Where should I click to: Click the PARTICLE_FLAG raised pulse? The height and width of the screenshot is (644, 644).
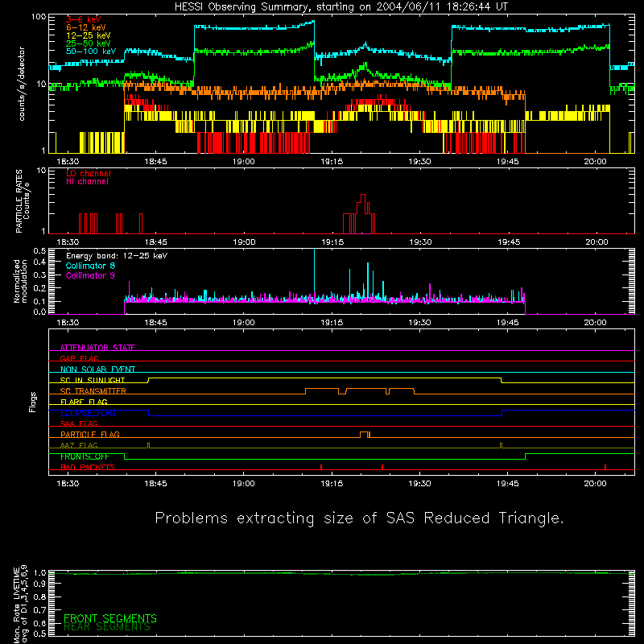(364, 434)
